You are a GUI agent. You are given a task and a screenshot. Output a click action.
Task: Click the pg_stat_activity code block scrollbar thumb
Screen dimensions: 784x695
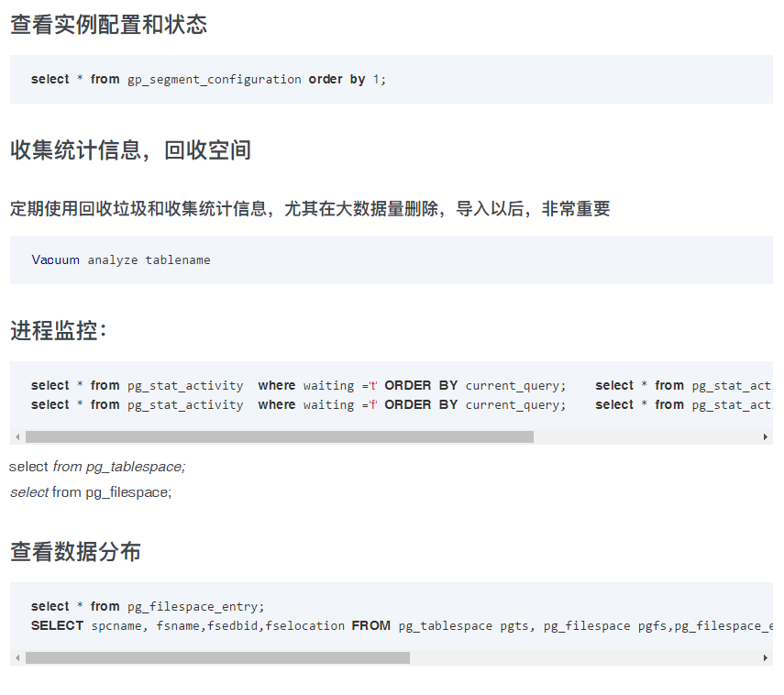click(280, 437)
